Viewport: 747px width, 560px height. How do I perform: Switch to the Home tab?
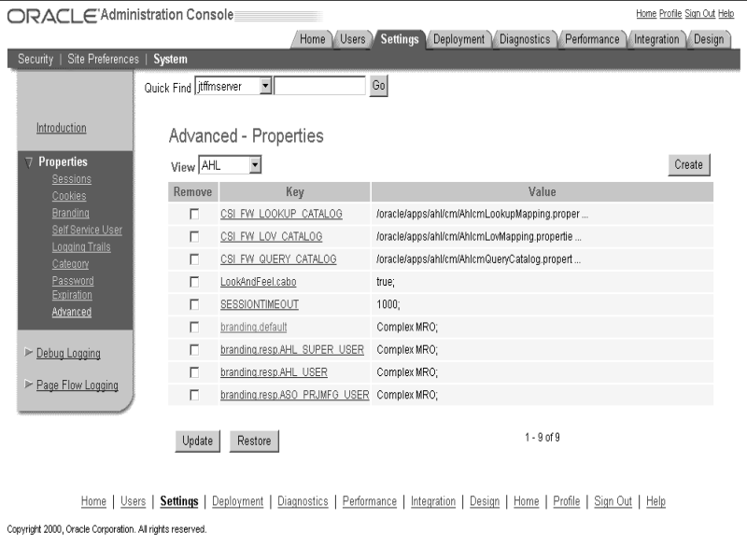[x=312, y=39]
